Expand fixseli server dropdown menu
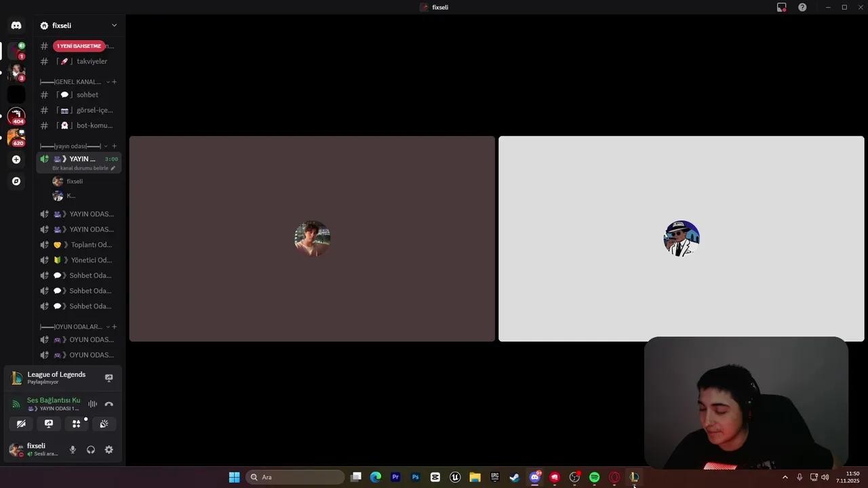The image size is (868, 488). (114, 25)
